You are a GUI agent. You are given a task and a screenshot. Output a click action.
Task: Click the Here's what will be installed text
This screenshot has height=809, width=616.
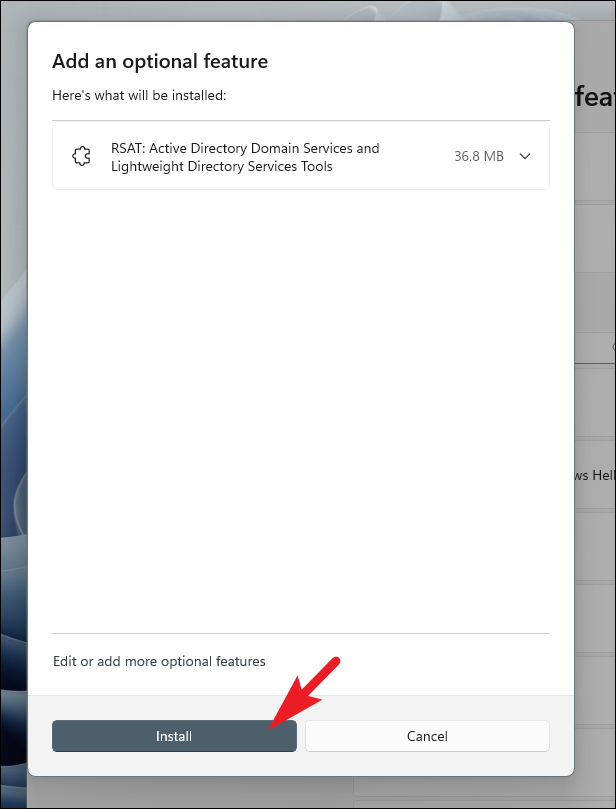coord(139,95)
